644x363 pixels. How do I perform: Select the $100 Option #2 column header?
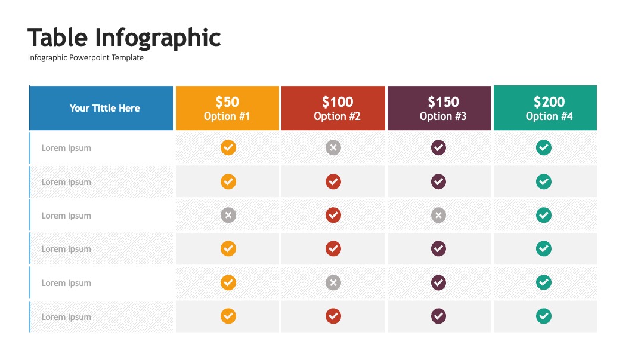click(x=333, y=108)
